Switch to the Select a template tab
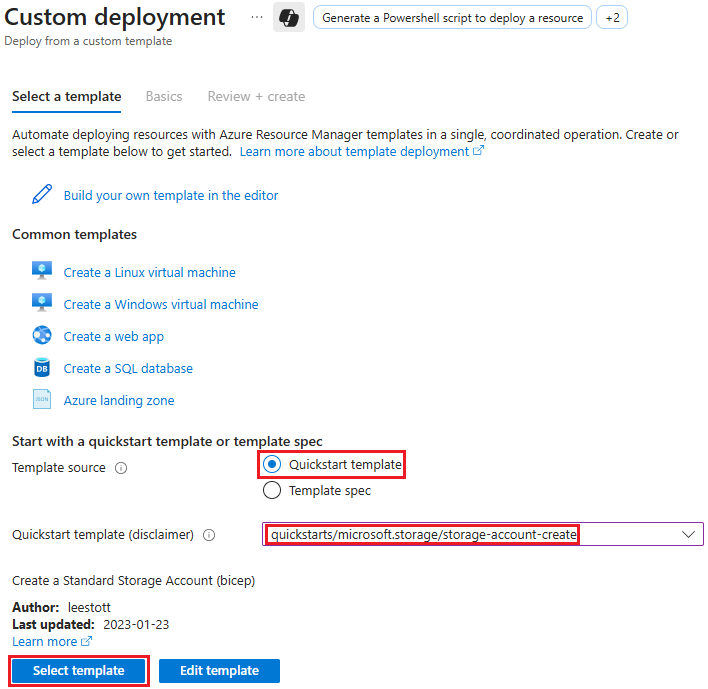 point(66,96)
